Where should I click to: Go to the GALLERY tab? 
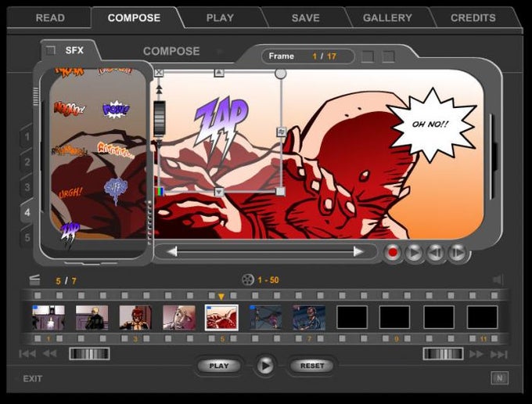(x=387, y=18)
